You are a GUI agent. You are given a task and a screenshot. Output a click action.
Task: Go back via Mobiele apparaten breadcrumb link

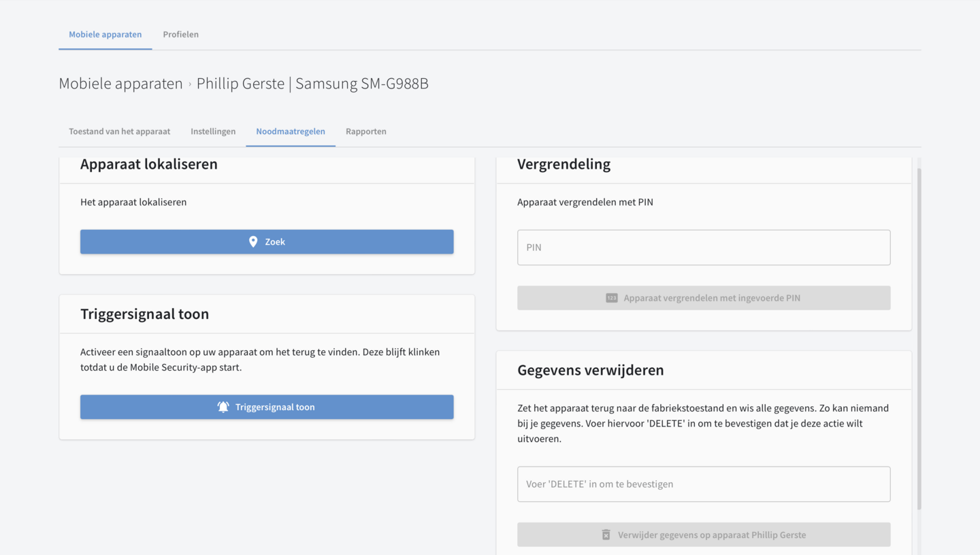pos(120,84)
